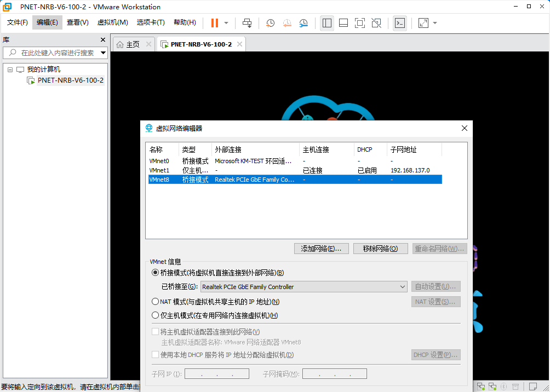Open the message log note icon

tap(533, 387)
